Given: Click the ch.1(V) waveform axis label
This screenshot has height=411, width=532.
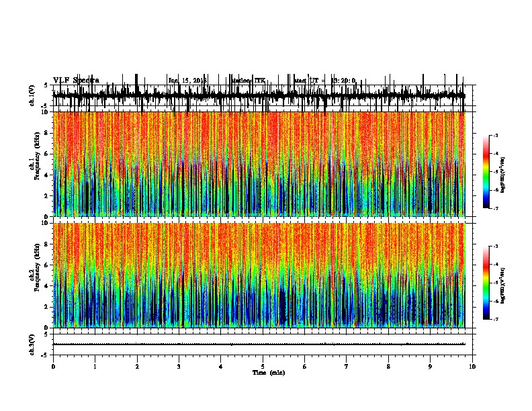Looking at the screenshot, I should tap(32, 95).
